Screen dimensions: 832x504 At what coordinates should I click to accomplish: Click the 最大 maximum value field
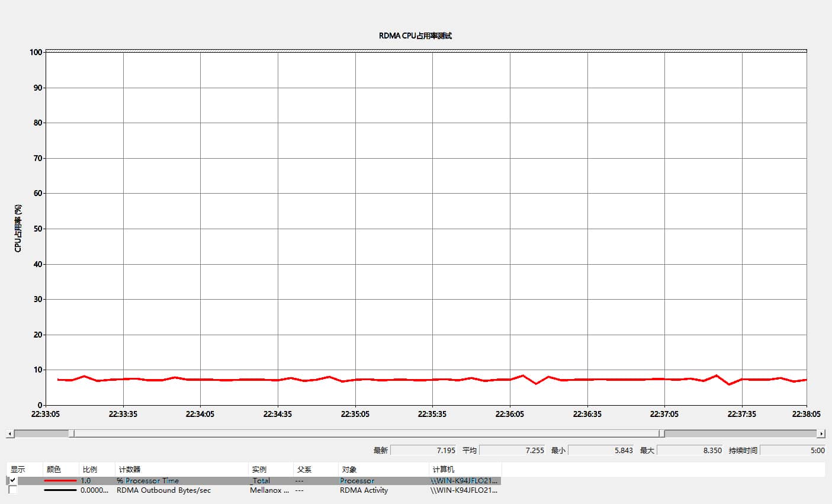(x=690, y=451)
